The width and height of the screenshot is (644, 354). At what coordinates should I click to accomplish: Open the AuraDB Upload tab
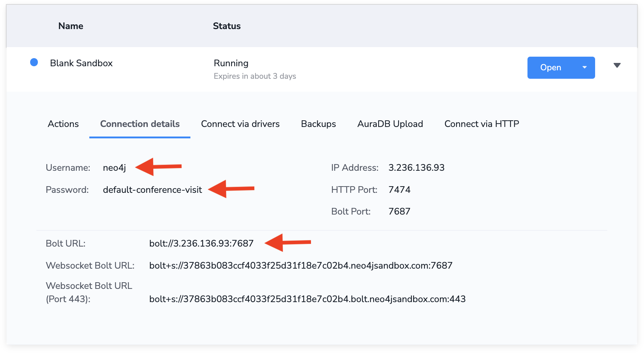pyautogui.click(x=390, y=124)
